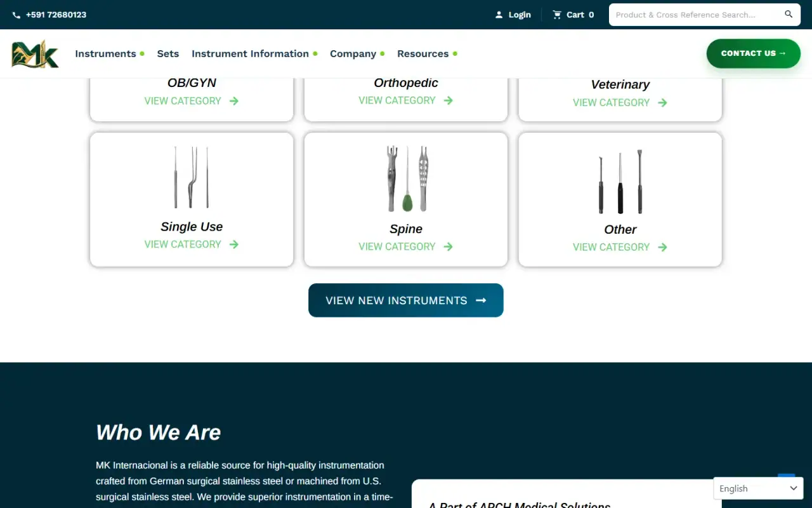Viewport: 812px width, 508px height.
Task: Open the shopping cart icon
Action: pyautogui.click(x=557, y=15)
